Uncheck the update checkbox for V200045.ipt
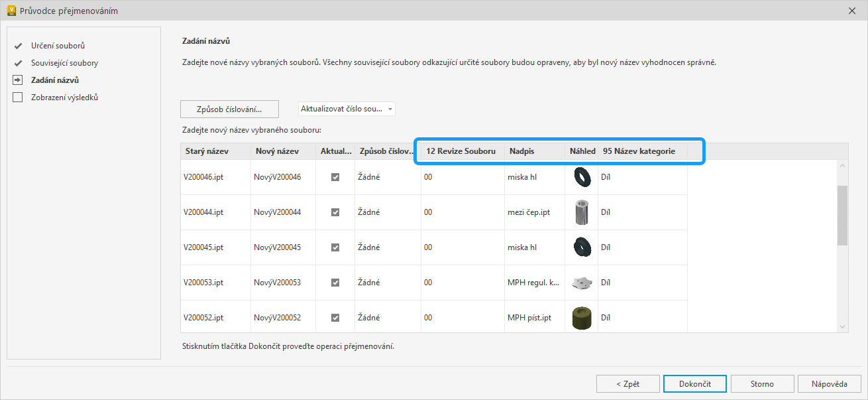The width and height of the screenshot is (868, 400). [x=335, y=247]
